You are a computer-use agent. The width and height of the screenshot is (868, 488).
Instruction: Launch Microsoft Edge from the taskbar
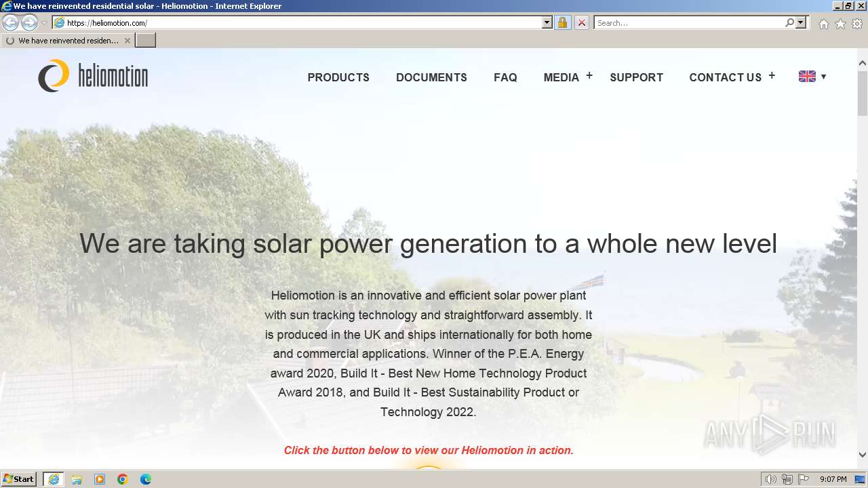click(146, 479)
